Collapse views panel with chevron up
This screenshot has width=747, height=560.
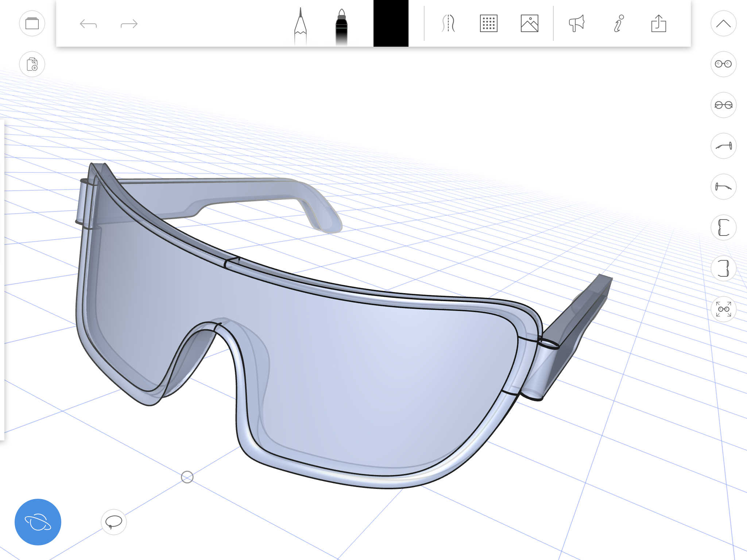(x=723, y=24)
